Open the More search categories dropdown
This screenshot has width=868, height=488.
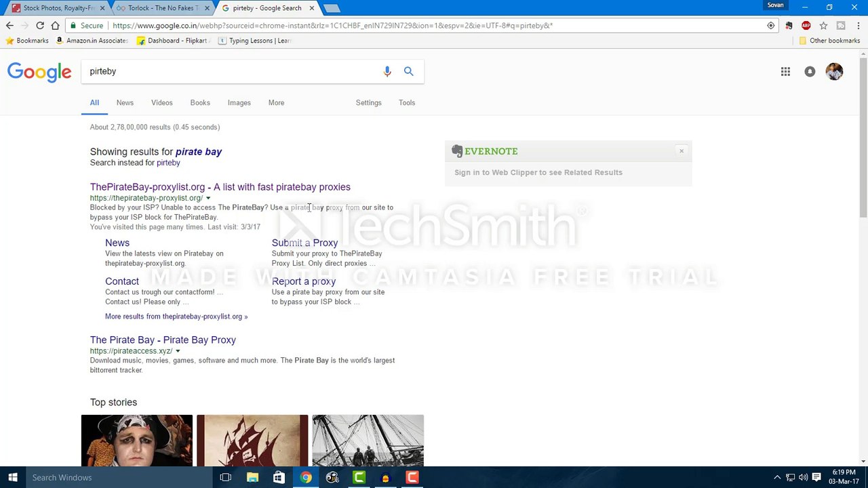[x=276, y=103]
